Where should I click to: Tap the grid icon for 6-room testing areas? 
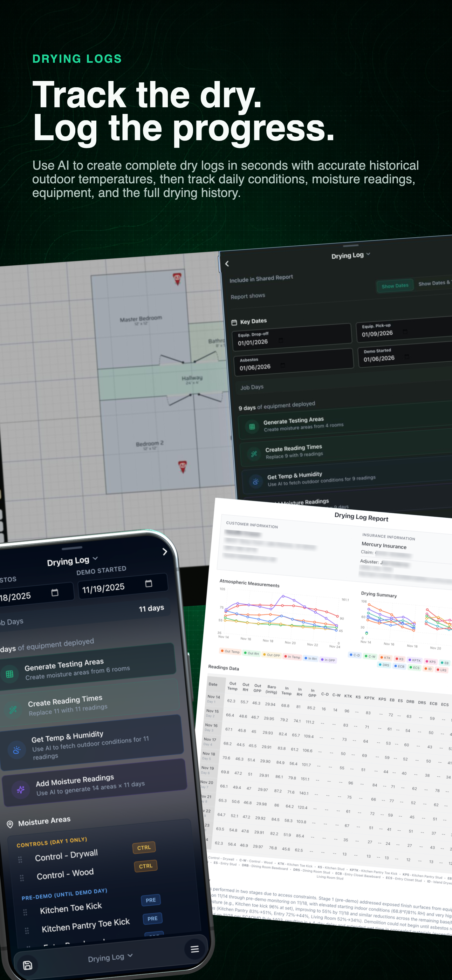9,674
